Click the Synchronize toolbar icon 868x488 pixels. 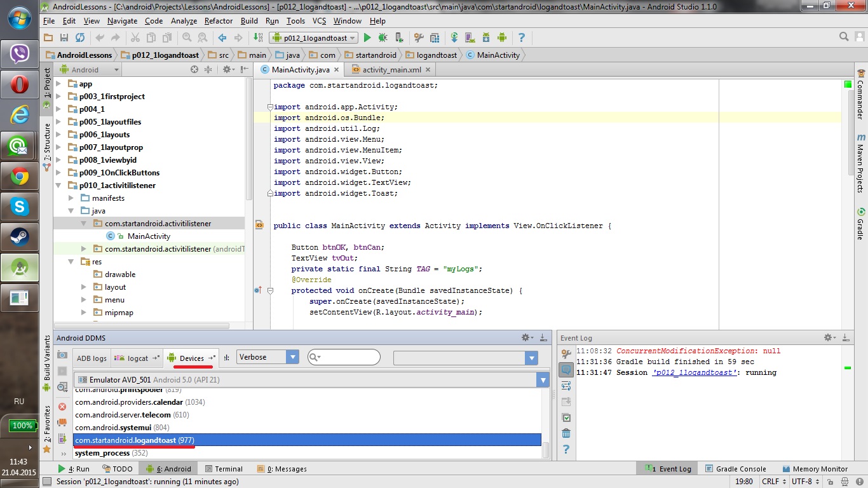[x=80, y=38]
